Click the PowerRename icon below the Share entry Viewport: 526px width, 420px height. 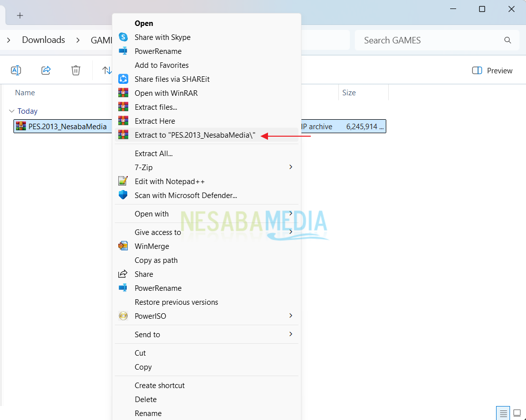click(x=123, y=288)
